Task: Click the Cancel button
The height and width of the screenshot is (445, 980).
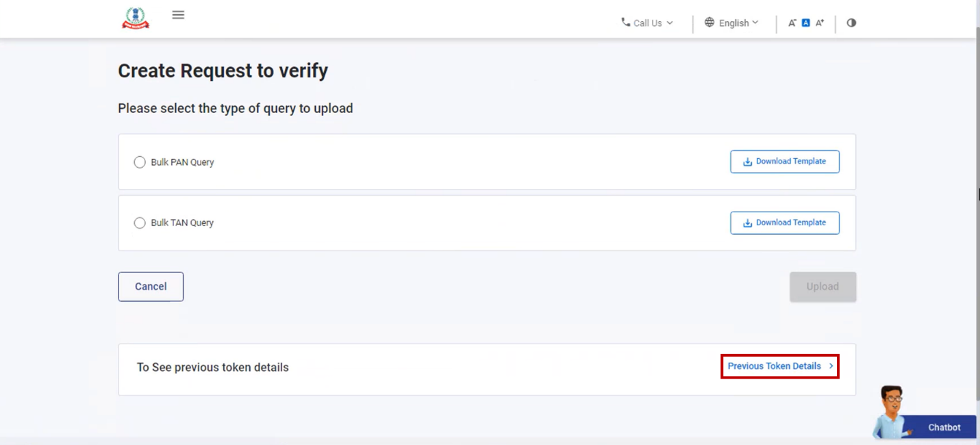Action: (151, 287)
